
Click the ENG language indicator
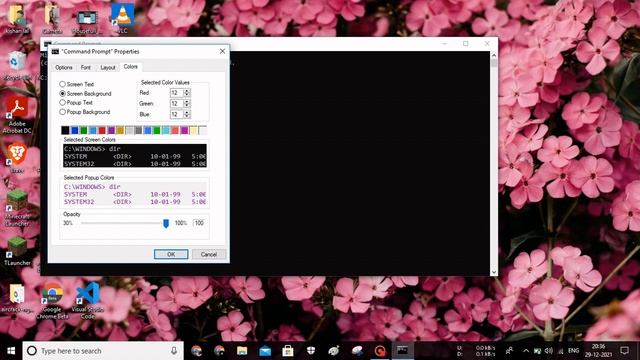point(573,351)
